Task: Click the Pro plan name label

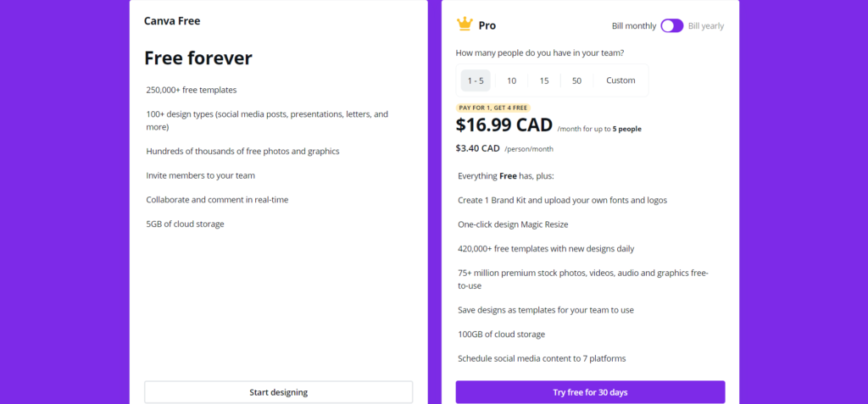Action: [487, 25]
